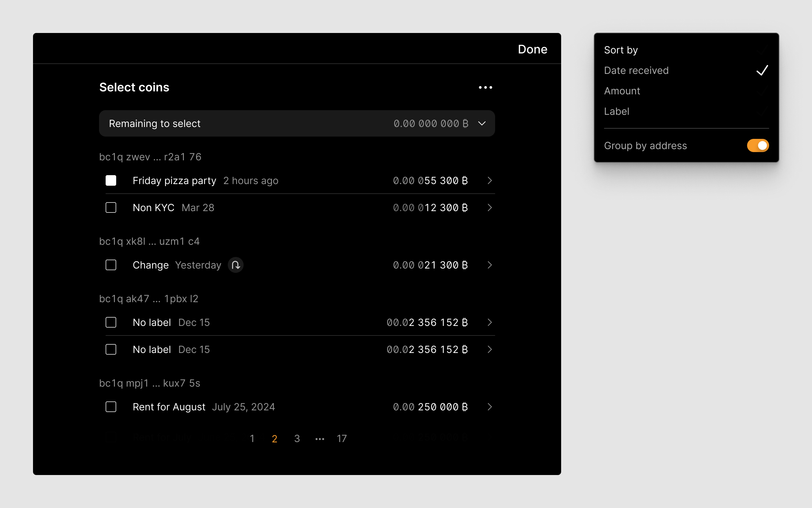This screenshot has height=508, width=812.
Task: Click the pagination ellipsis
Action: [x=320, y=439]
